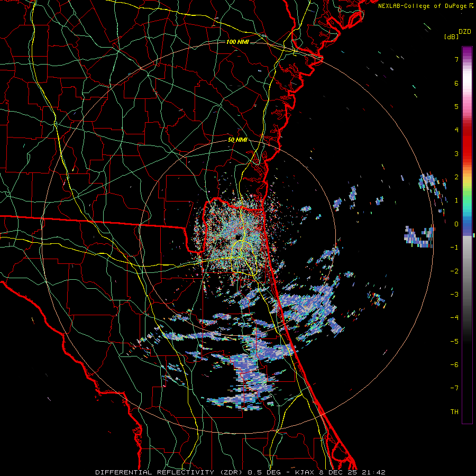Click the '21:42' timestamp in the caption
The width and height of the screenshot is (476, 476).
click(x=373, y=472)
